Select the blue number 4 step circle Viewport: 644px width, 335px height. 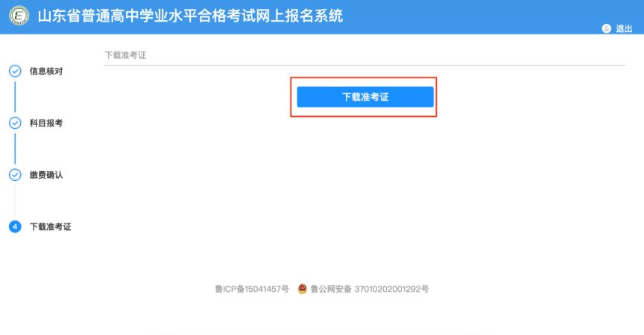pos(15,227)
